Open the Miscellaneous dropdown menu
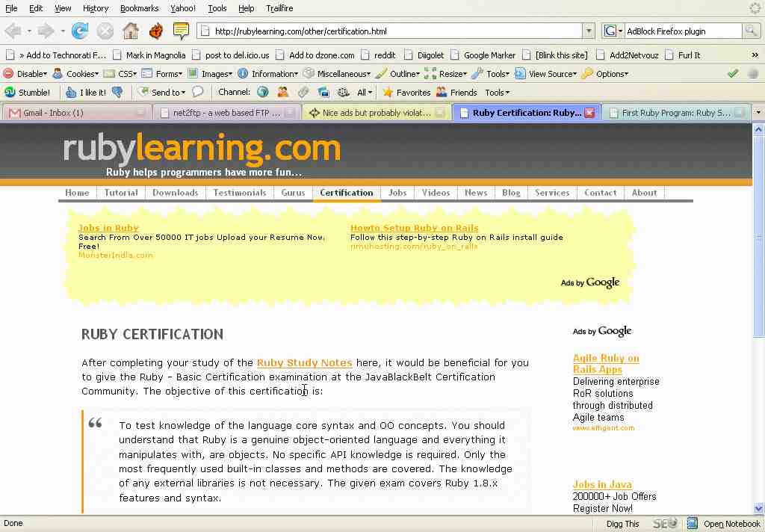 click(337, 74)
